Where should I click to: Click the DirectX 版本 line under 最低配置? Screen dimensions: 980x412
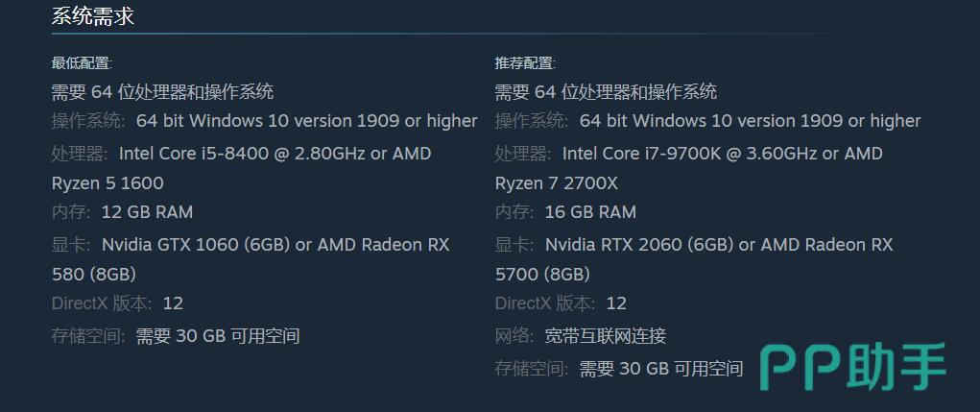117,303
